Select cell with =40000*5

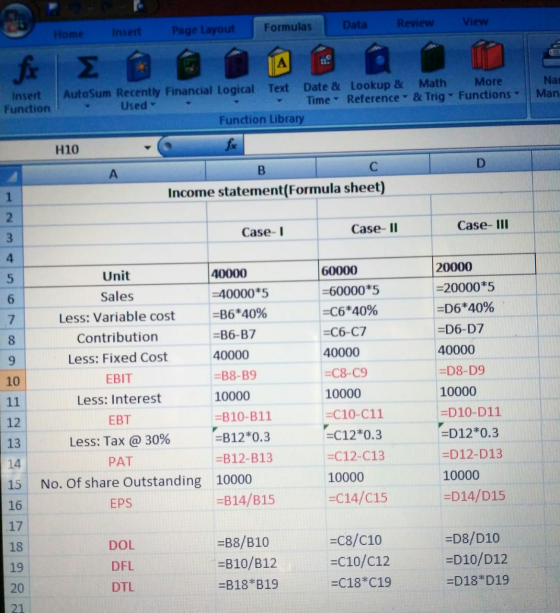pyautogui.click(x=264, y=293)
